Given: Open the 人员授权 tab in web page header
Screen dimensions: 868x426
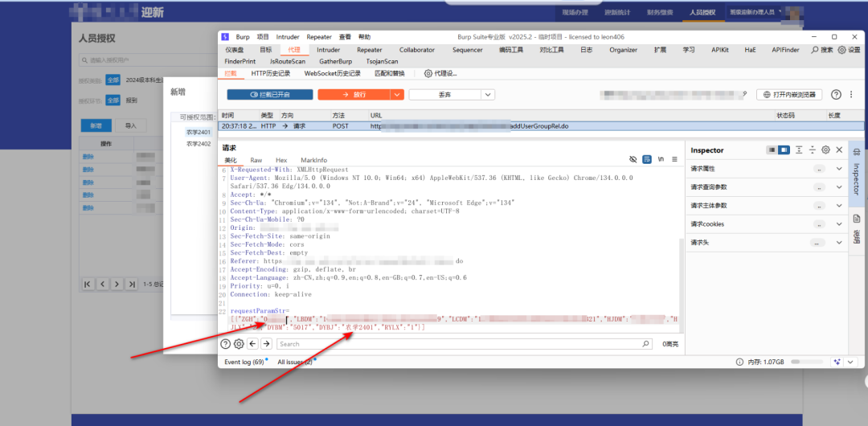Looking at the screenshot, I should 702,12.
